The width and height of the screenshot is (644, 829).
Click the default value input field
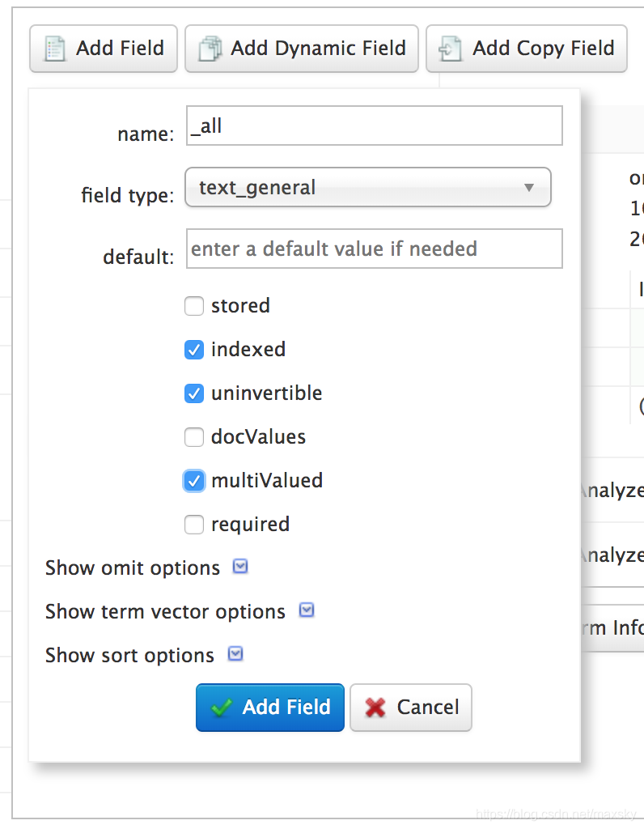[x=375, y=249]
